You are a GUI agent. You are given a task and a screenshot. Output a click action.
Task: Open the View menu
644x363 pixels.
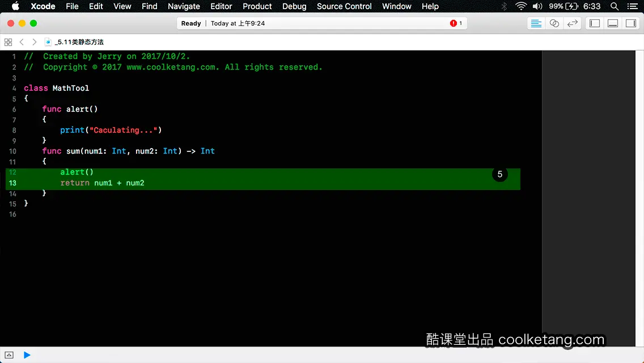122,6
